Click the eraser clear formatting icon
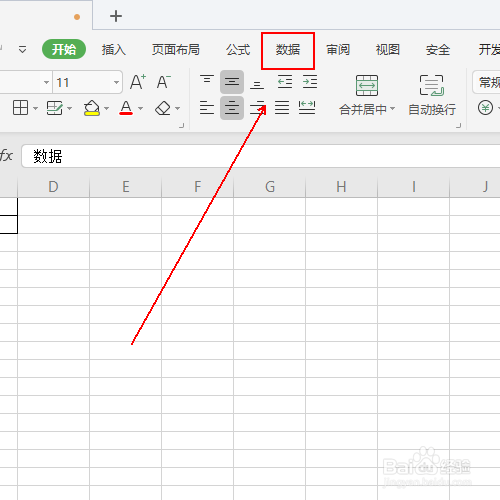Viewport: 500px width, 500px height. click(x=163, y=108)
